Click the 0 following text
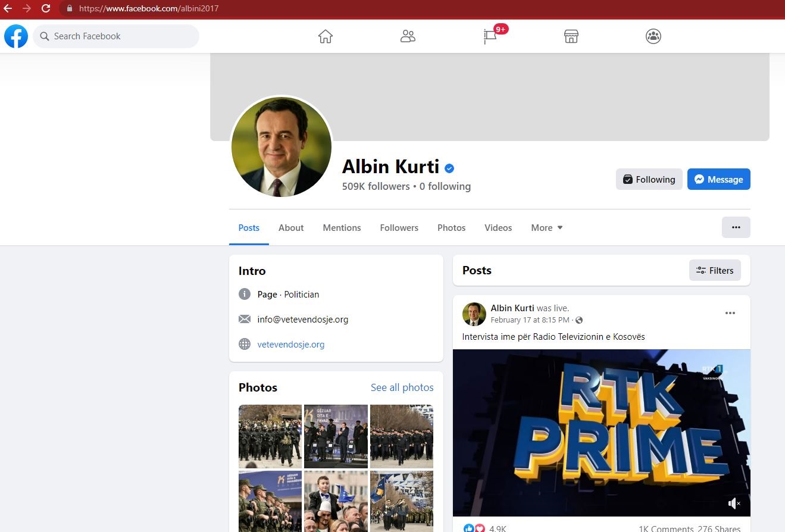Viewport: 785px width, 532px height. 445,186
